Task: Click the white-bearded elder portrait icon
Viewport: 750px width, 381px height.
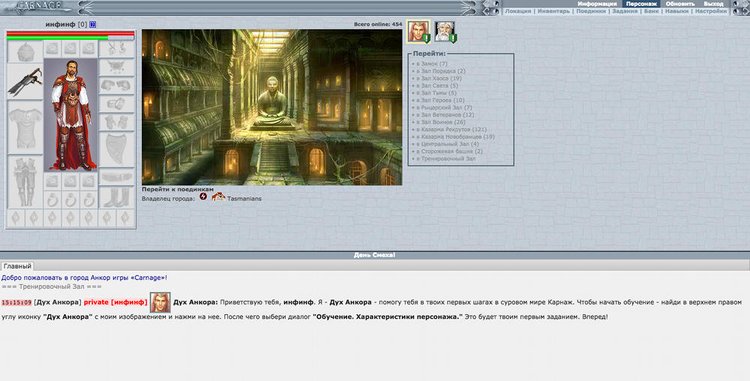Action: (445, 32)
